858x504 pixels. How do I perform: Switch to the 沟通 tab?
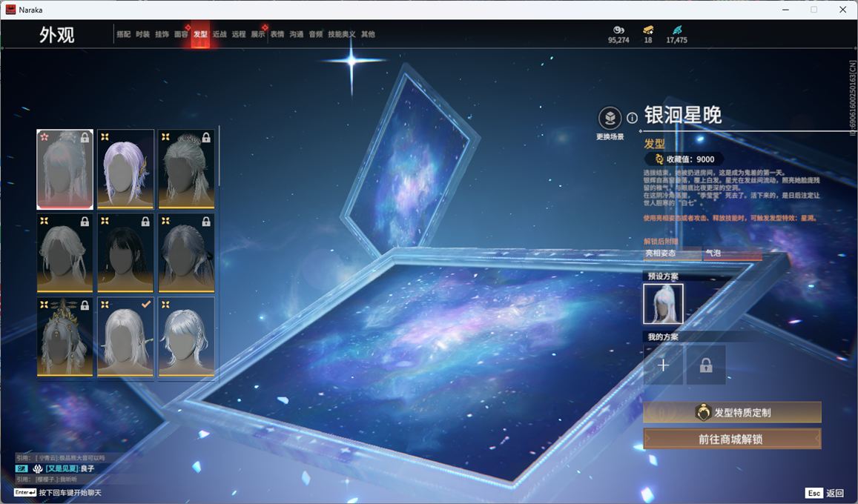(297, 34)
